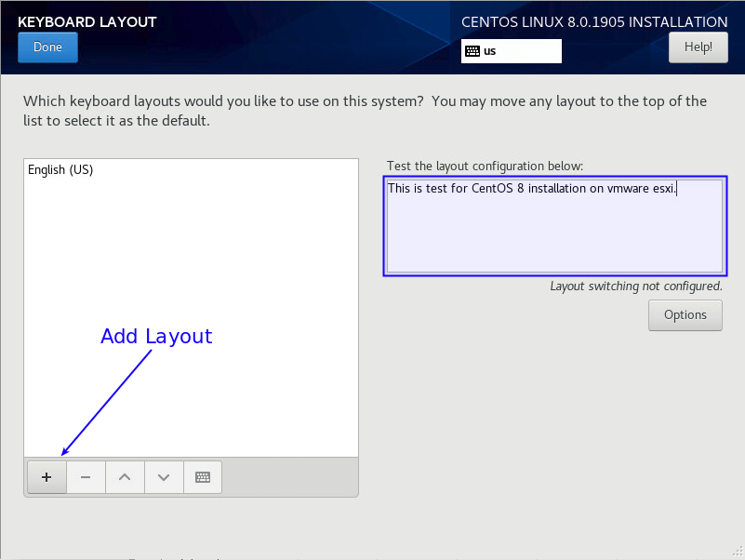Move selected layout down in list

tap(164, 477)
